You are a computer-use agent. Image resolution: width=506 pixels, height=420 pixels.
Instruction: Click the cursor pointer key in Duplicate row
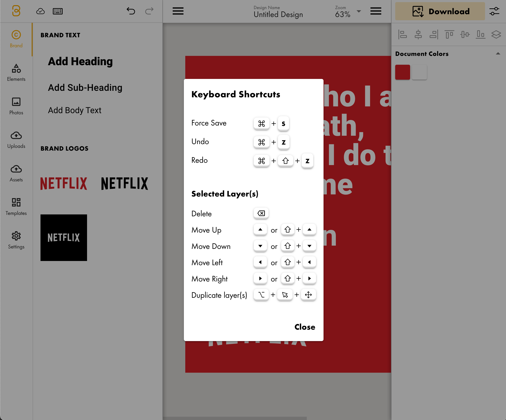pos(285,295)
